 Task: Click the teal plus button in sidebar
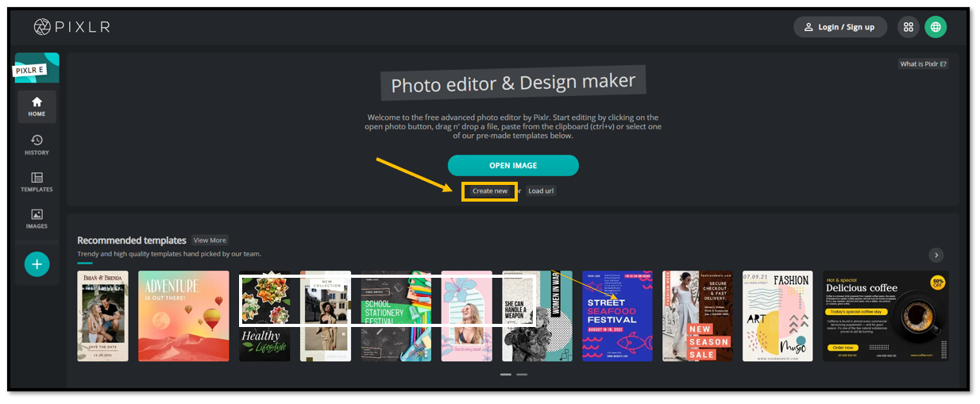click(37, 264)
